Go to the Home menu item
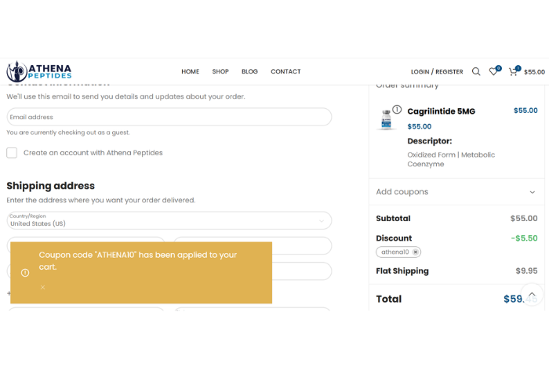The height and width of the screenshot is (392, 549). tap(190, 71)
